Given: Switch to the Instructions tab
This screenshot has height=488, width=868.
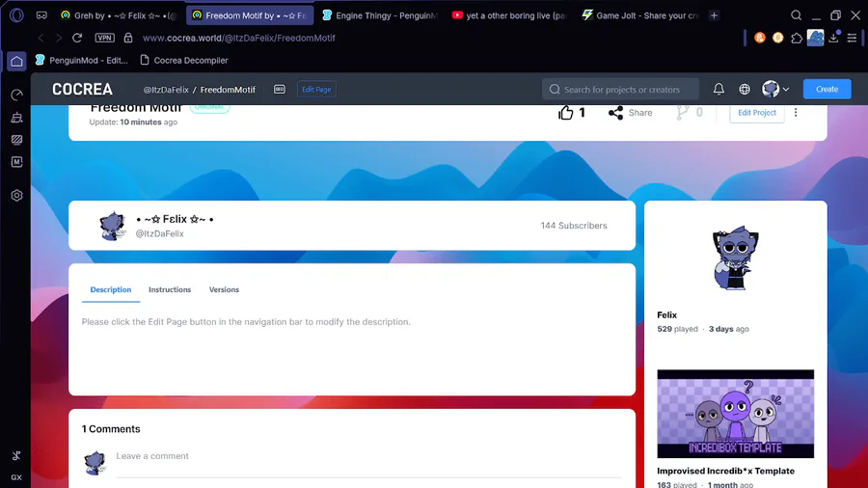Looking at the screenshot, I should point(170,289).
